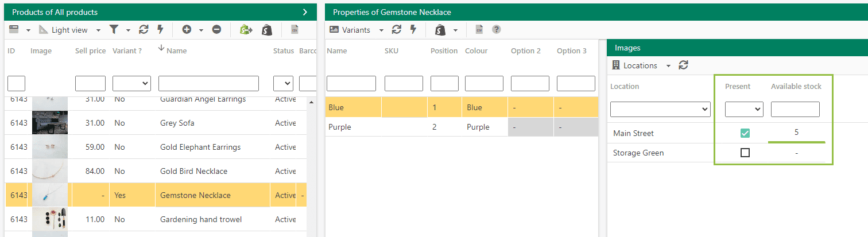Open the Variants panel dropdown

point(356,30)
